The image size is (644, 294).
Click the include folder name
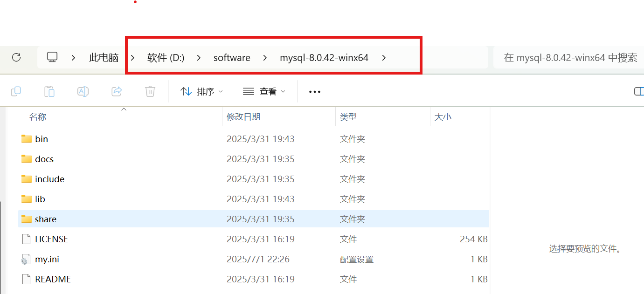pos(49,179)
